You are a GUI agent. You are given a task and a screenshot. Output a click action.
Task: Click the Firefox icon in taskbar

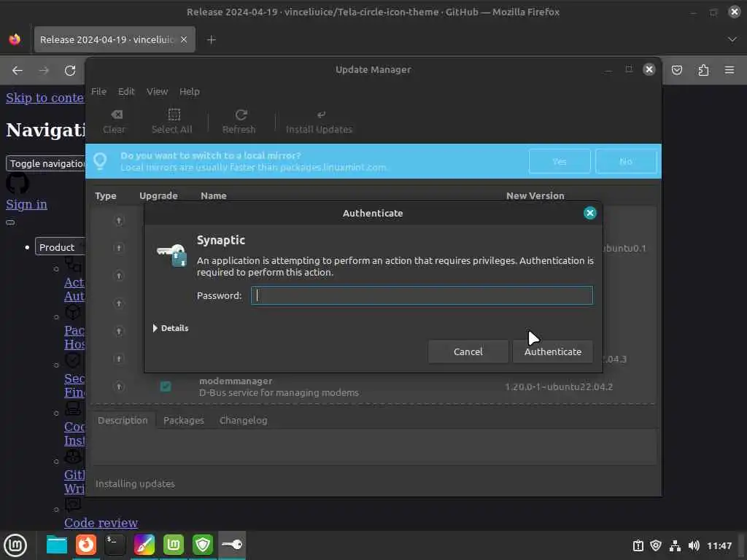click(86, 545)
